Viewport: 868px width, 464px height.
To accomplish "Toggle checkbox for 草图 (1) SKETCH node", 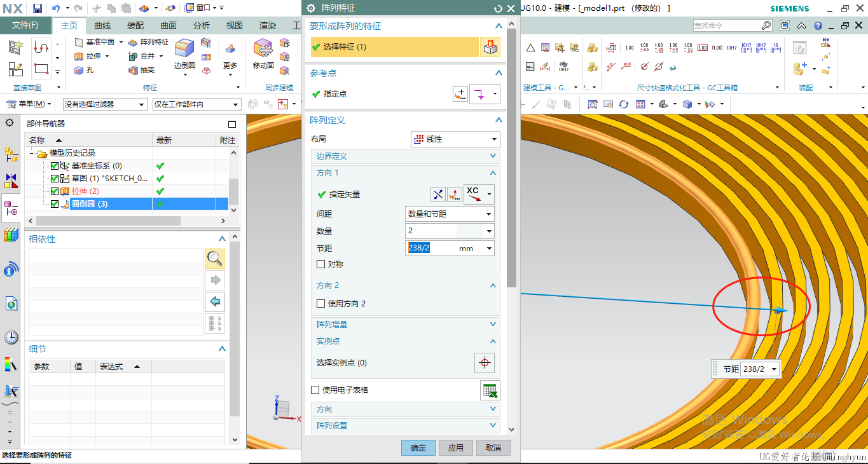I will click(55, 179).
